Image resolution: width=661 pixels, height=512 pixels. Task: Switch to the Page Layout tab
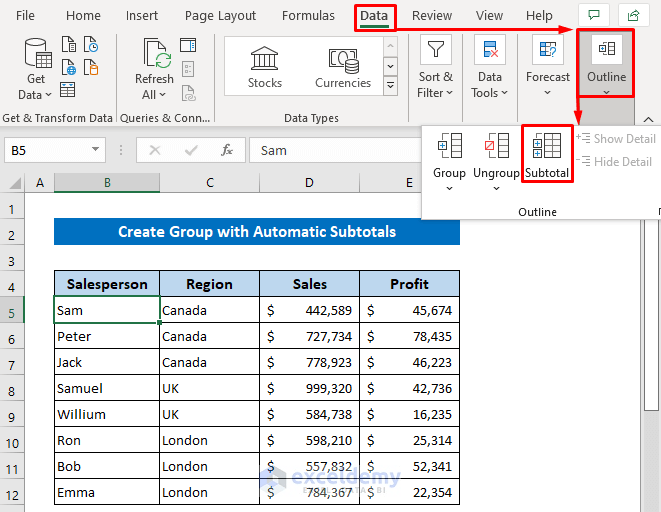point(220,16)
